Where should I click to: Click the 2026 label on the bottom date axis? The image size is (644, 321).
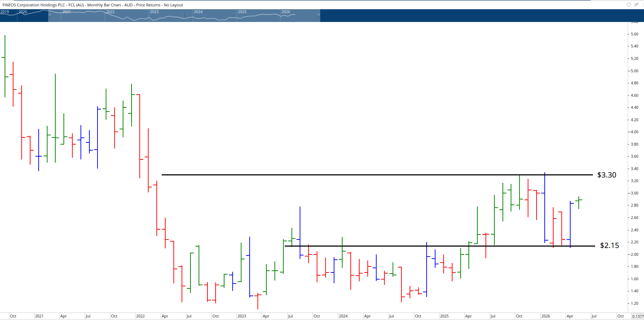click(546, 316)
